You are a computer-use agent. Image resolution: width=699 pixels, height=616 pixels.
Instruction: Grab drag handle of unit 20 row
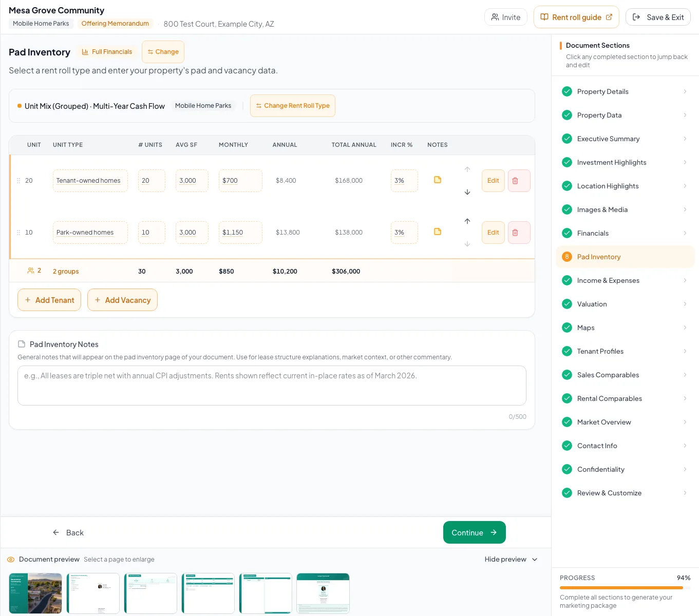coord(18,181)
